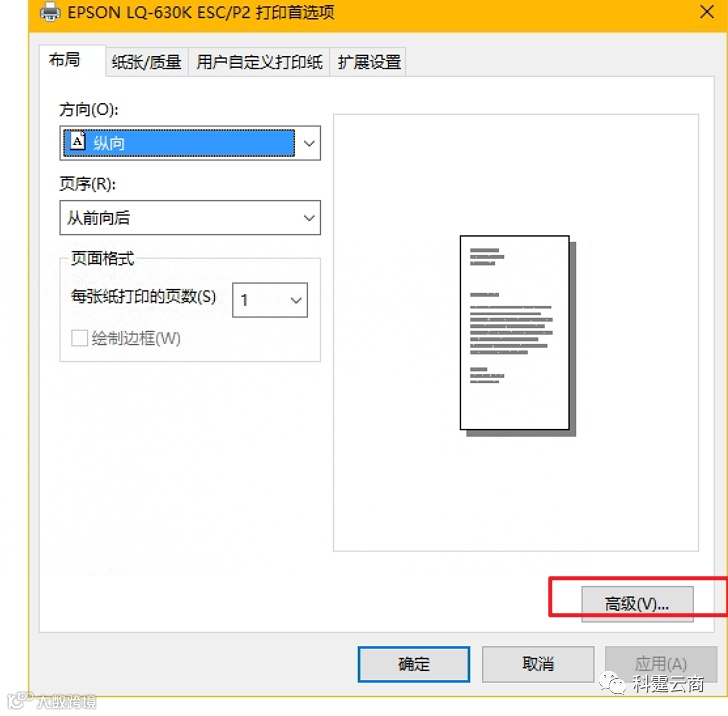The height and width of the screenshot is (716, 728).
Task: Switch to 用户自定义打印纸 tab
Action: tap(259, 62)
